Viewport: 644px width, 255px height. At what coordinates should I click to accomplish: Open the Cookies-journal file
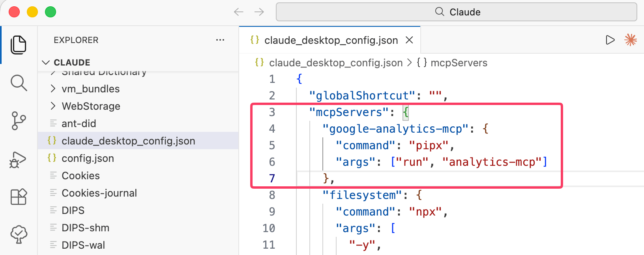point(138,193)
